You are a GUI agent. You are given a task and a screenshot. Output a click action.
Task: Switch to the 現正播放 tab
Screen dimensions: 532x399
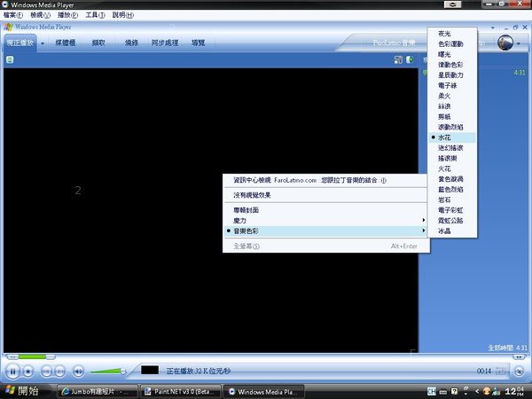coord(20,43)
